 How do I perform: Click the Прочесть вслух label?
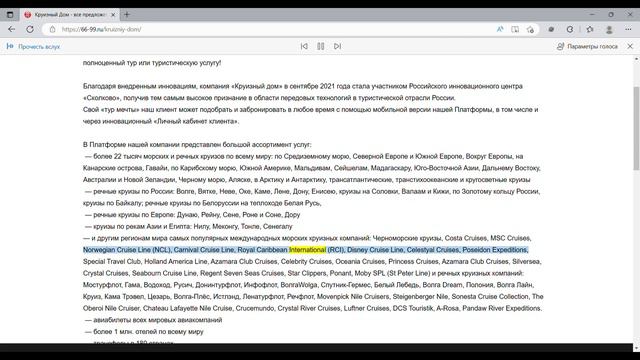pyautogui.click(x=39, y=47)
